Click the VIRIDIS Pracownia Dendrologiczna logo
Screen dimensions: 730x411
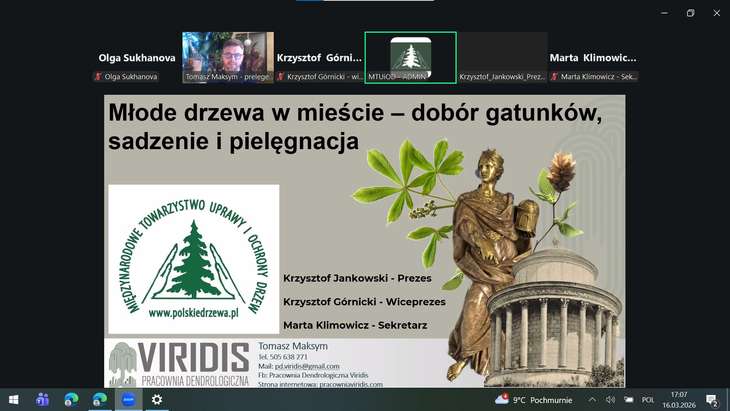pos(179,364)
